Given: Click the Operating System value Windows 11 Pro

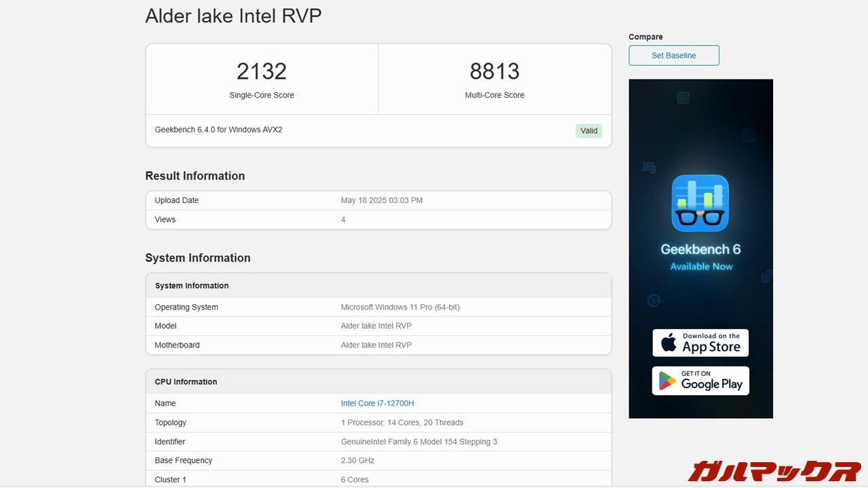Looking at the screenshot, I should pos(400,307).
